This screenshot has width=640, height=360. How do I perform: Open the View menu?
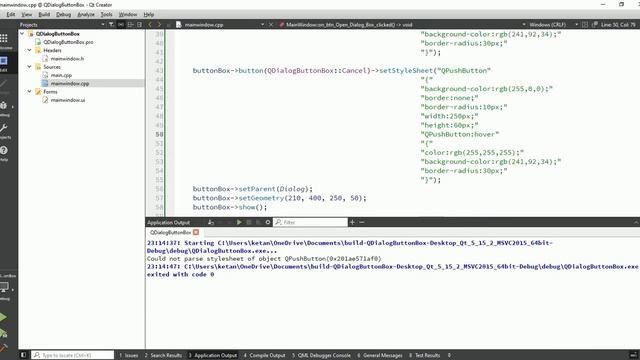(27, 14)
